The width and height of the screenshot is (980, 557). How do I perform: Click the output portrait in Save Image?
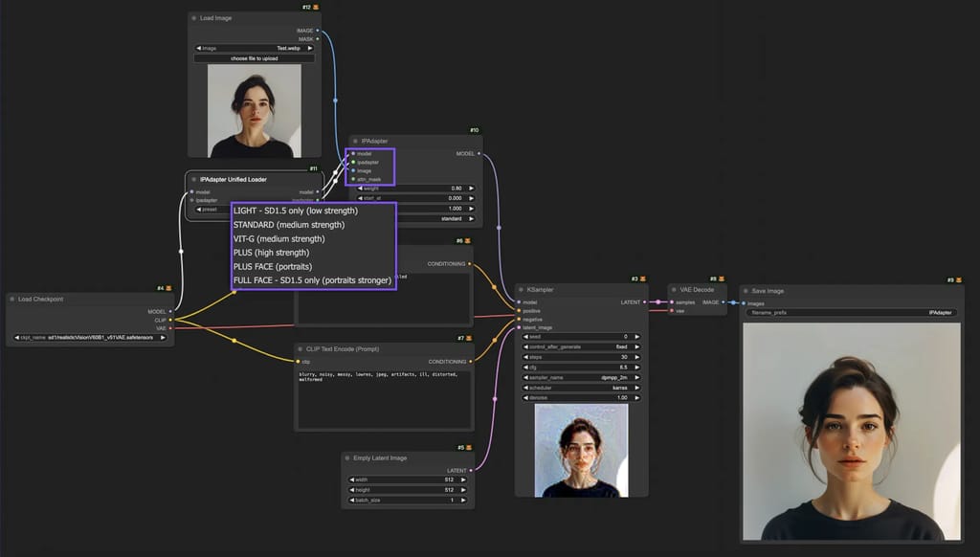coord(851,432)
